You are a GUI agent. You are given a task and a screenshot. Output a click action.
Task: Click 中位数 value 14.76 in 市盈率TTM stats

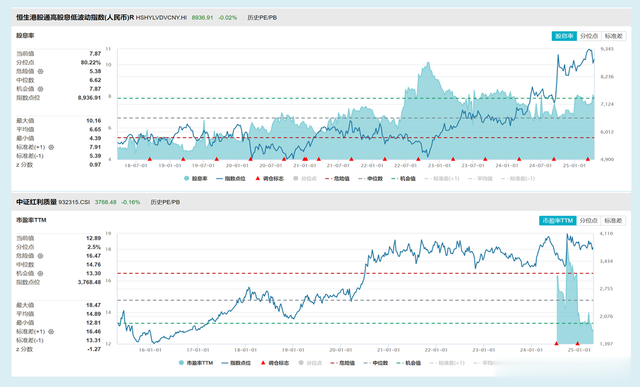(93, 265)
